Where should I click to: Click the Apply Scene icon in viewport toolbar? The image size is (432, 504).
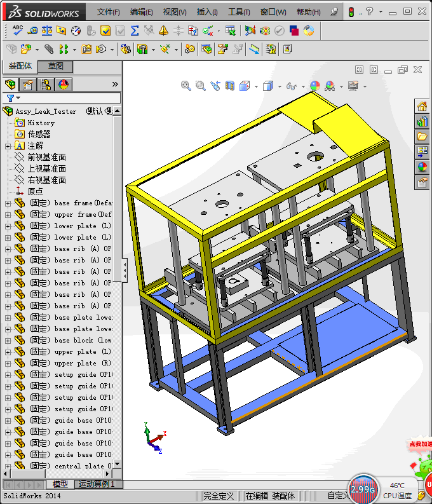click(330, 86)
